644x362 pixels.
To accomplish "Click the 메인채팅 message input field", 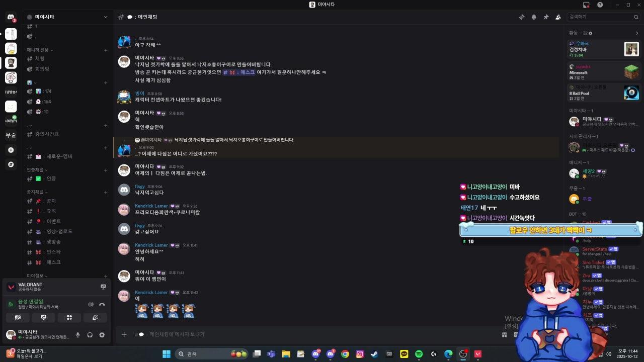I will coord(302,334).
